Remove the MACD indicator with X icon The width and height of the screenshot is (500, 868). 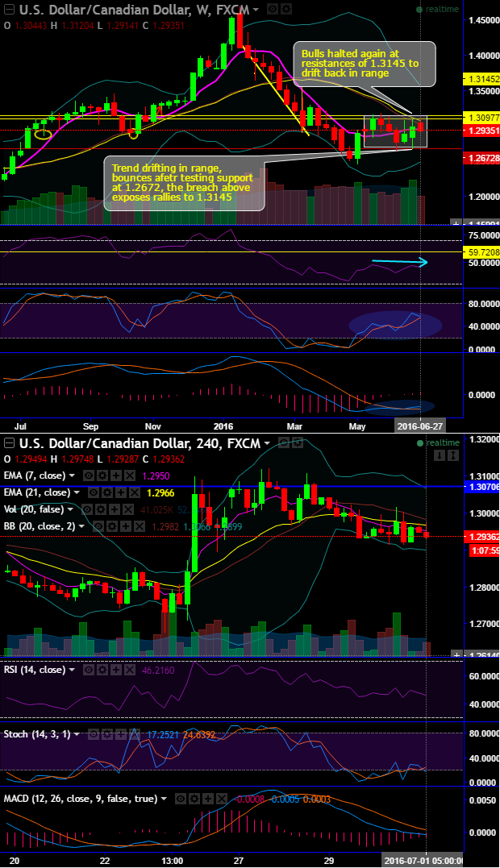tap(222, 799)
